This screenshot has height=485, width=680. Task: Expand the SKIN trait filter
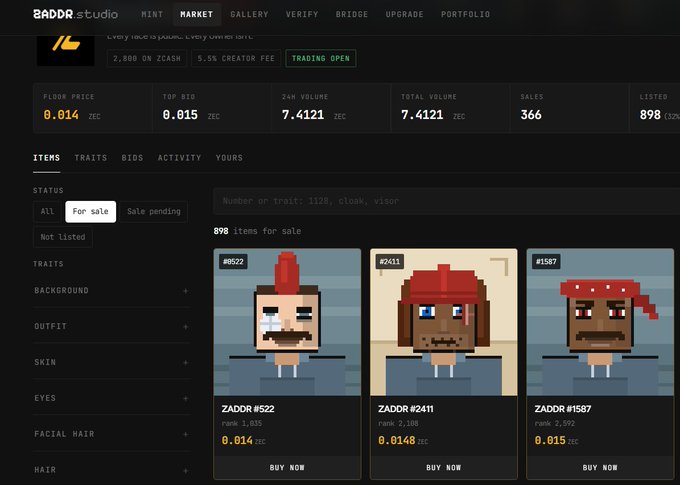pyautogui.click(x=111, y=362)
